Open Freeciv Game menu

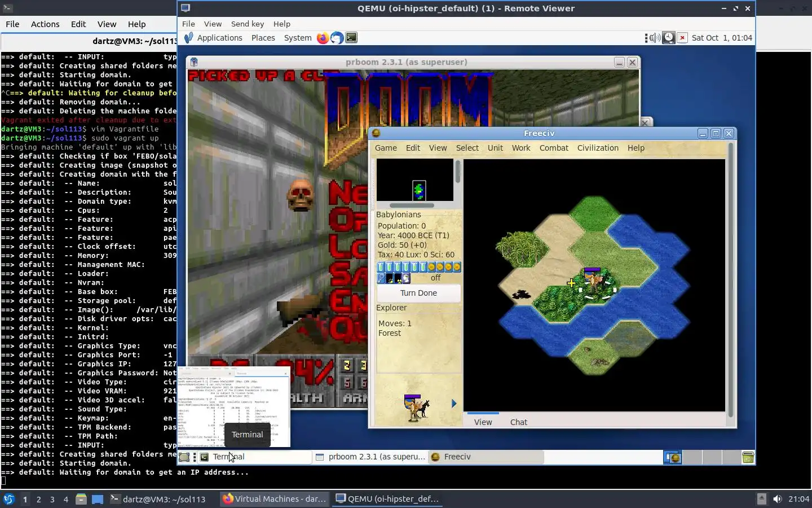(x=386, y=148)
